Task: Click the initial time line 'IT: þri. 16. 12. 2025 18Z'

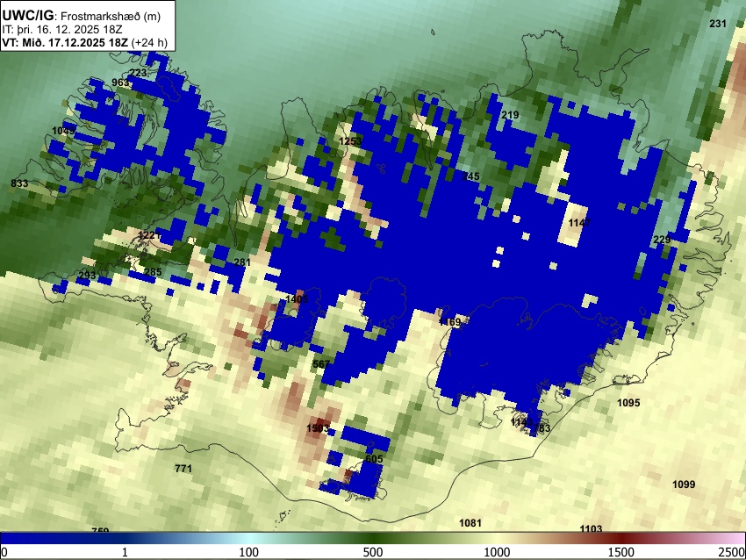Action: pos(61,30)
